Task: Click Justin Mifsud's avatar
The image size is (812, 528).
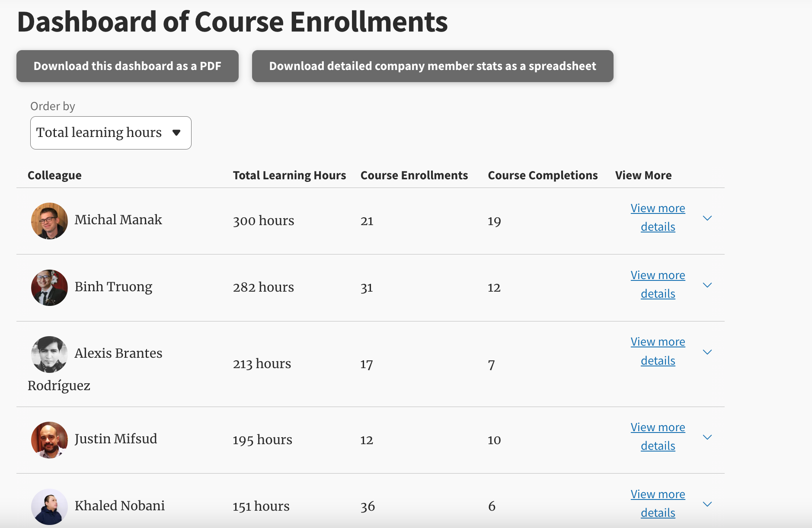Action: point(49,440)
